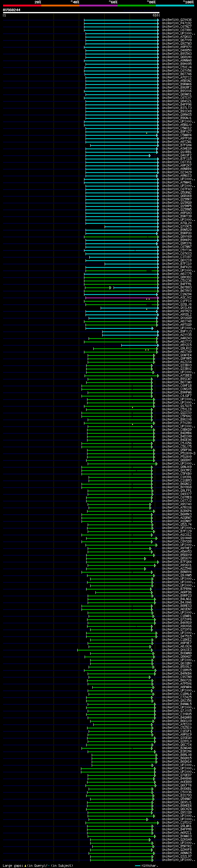The width and height of the screenshot is (197, 868).
Task: Select the UniRef100_Q3SEQ0 label
Action: click(x=177, y=737)
